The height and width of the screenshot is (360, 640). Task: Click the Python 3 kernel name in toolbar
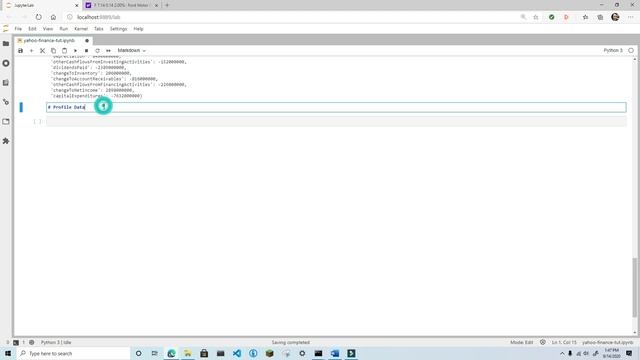[x=613, y=51]
